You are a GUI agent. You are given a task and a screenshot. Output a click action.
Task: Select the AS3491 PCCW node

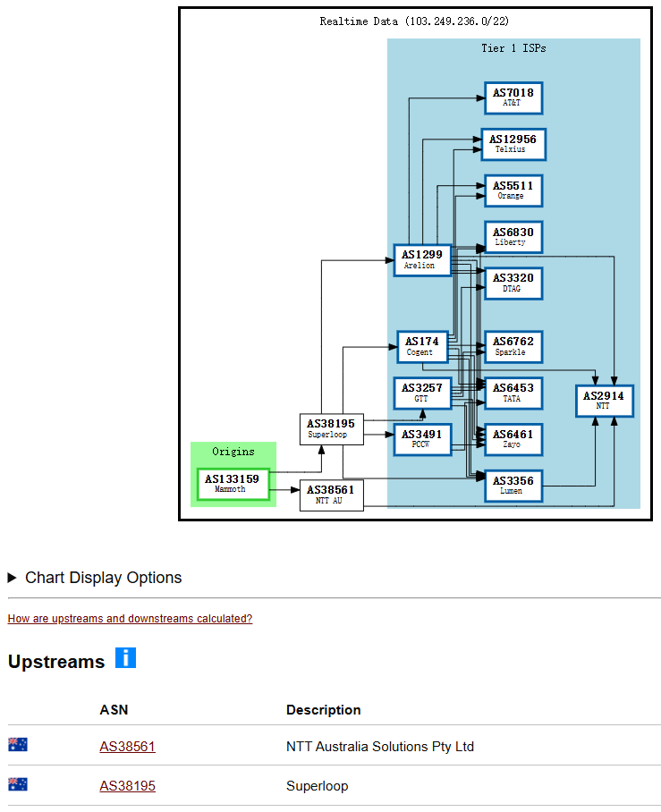coord(422,440)
